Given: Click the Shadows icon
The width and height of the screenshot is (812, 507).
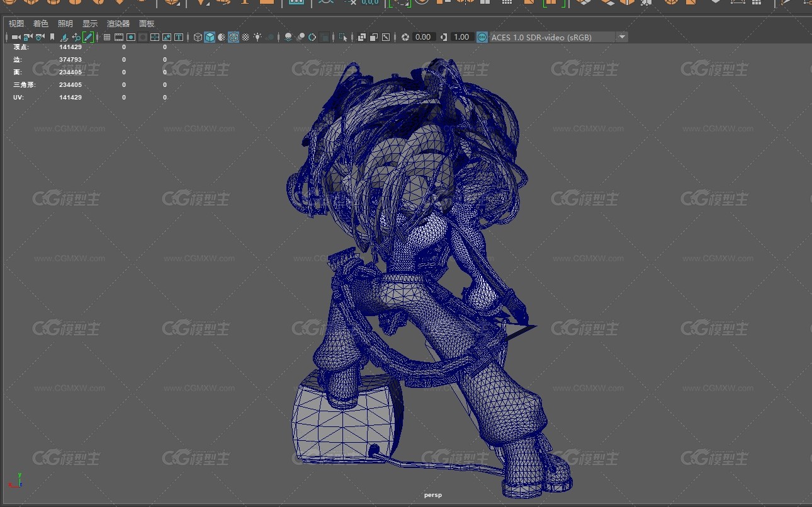Looking at the screenshot, I should [270, 37].
